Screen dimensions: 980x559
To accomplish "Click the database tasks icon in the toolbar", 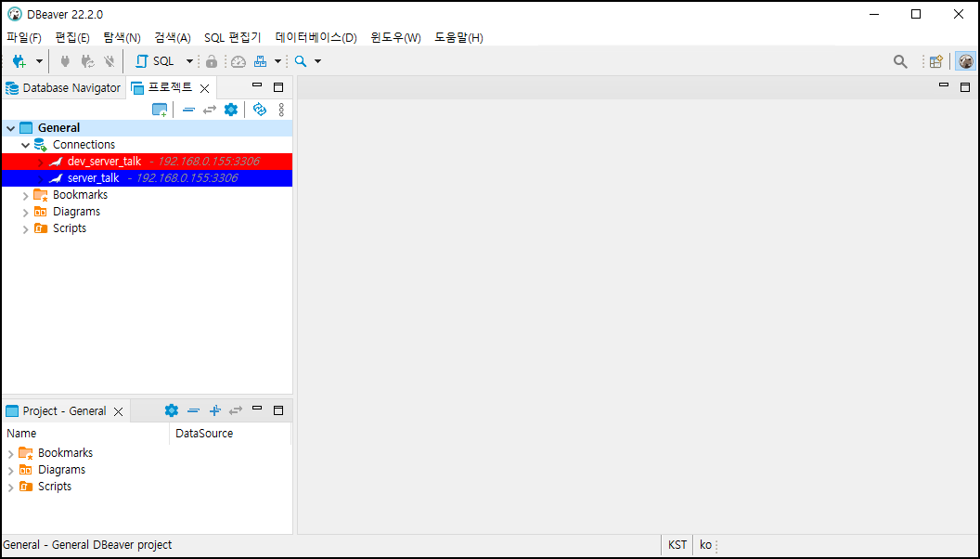I will [x=260, y=61].
